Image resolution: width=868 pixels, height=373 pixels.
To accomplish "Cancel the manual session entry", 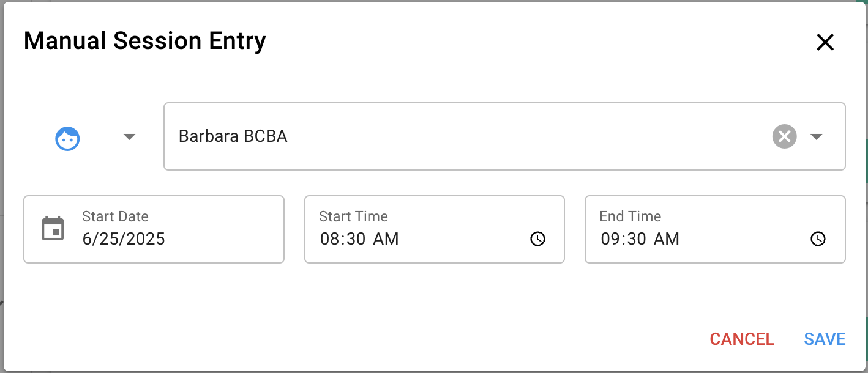I will click(741, 339).
